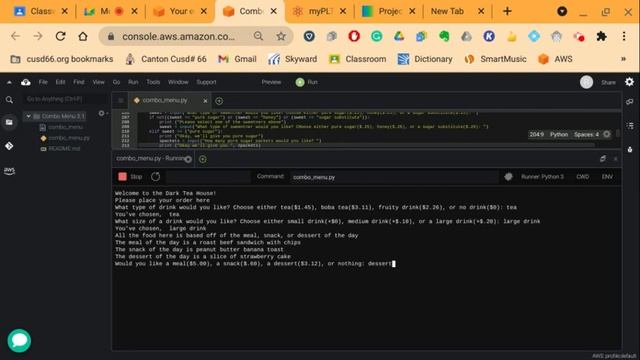Screen dimensions: 640x360
Task: Open the Outline panel icon on right sidebar
Action: (x=630, y=126)
